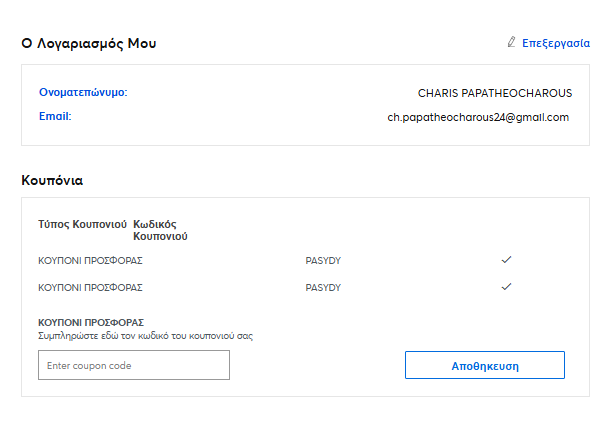Click the checkmark in the first coupon row
616x425 pixels.
coord(507,260)
